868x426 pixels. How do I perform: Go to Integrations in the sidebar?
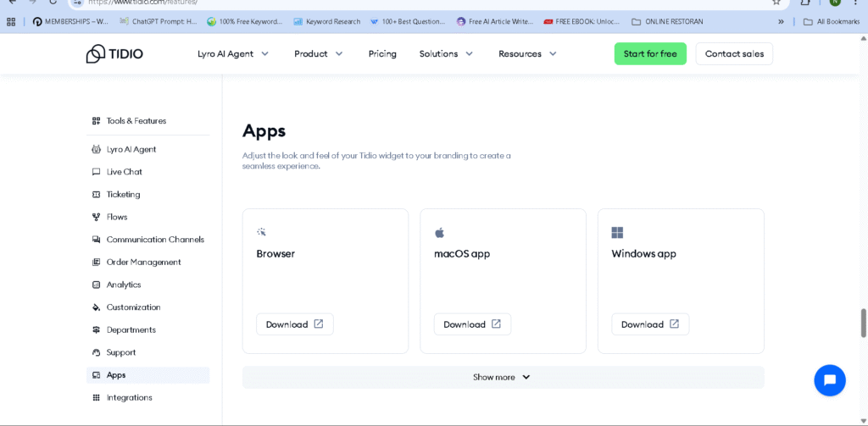tap(129, 398)
